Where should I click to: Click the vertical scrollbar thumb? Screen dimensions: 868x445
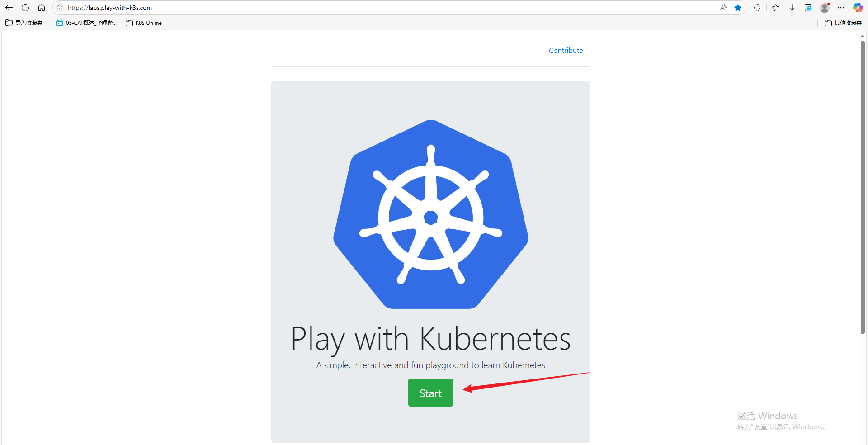tap(863, 187)
